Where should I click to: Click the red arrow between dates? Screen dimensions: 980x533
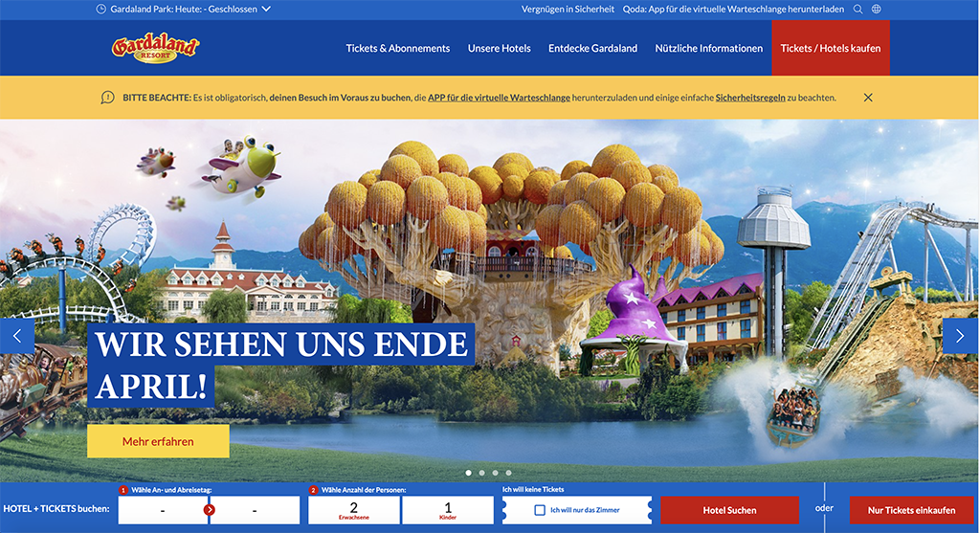(x=210, y=510)
